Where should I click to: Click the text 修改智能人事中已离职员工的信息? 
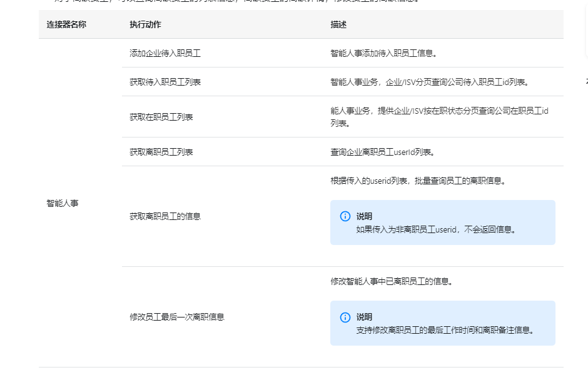point(392,282)
